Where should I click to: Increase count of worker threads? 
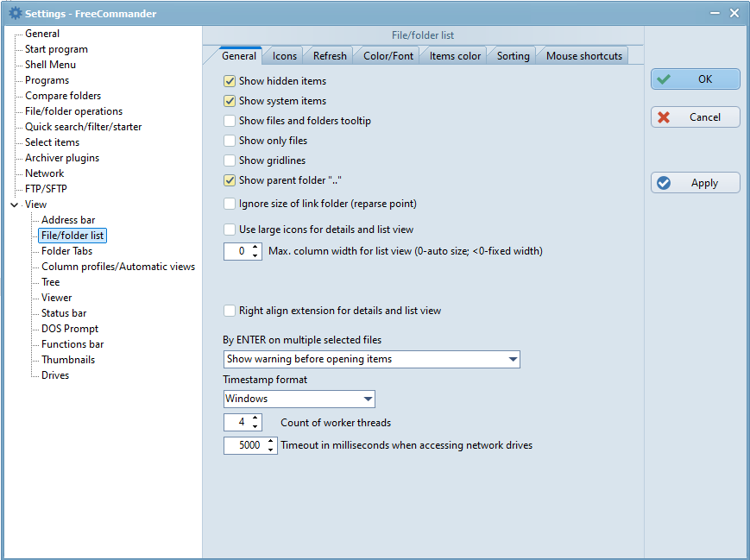pyautogui.click(x=255, y=418)
